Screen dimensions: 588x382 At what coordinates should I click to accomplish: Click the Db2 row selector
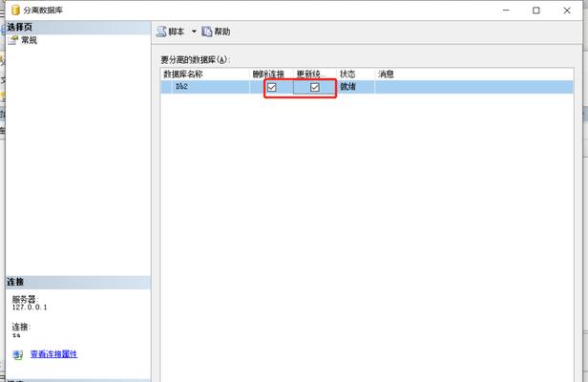pos(166,87)
